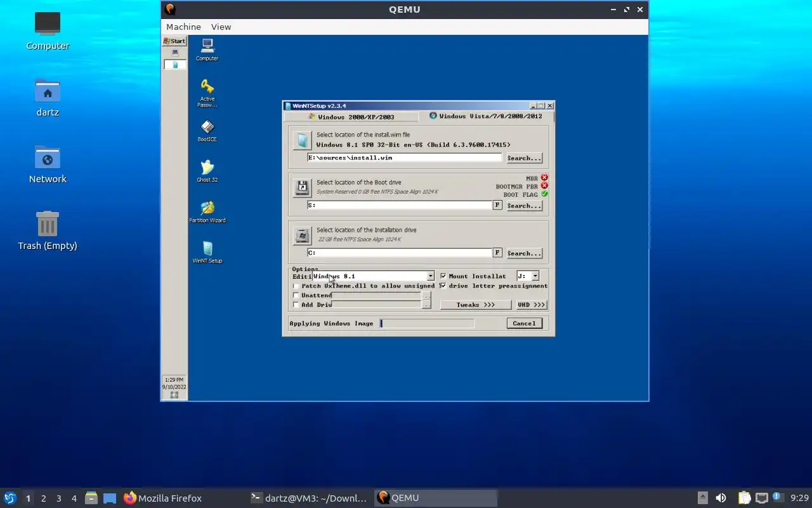
Task: Open the Computer icon on the Lubuntu desktop
Action: pos(48,30)
